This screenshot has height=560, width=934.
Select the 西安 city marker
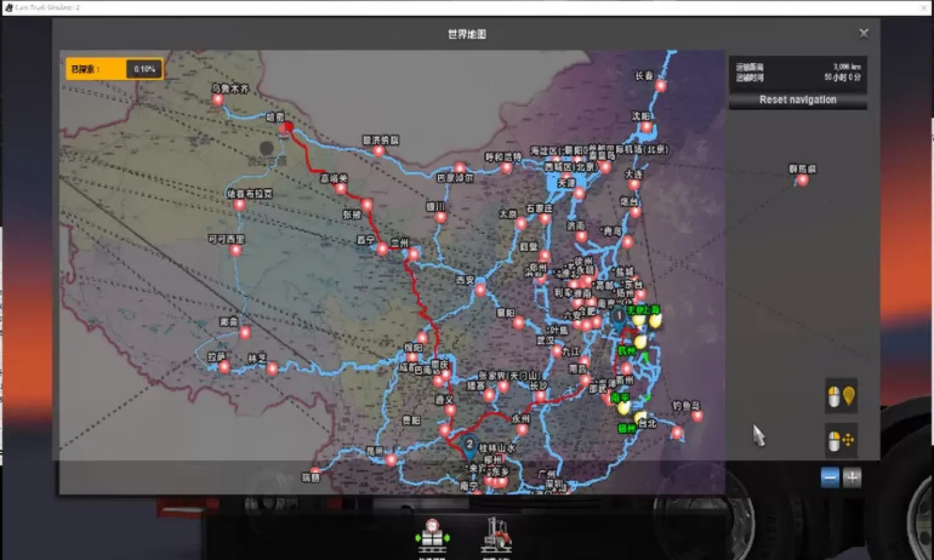coord(480,289)
